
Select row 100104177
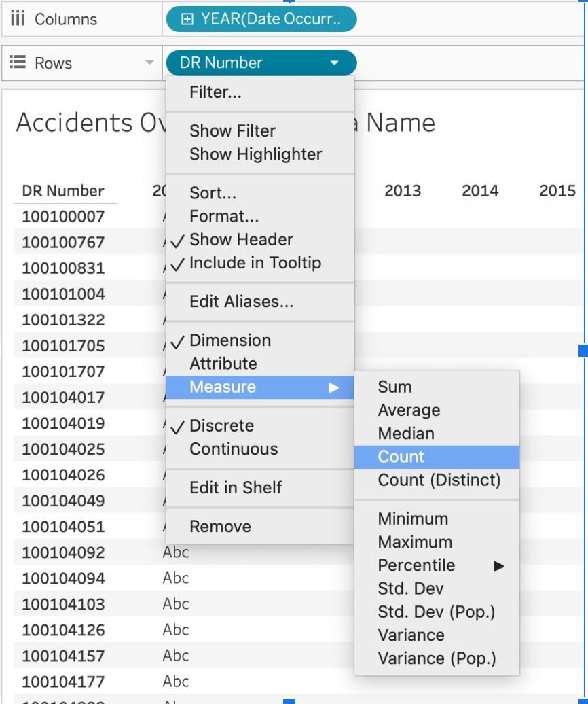(63, 682)
